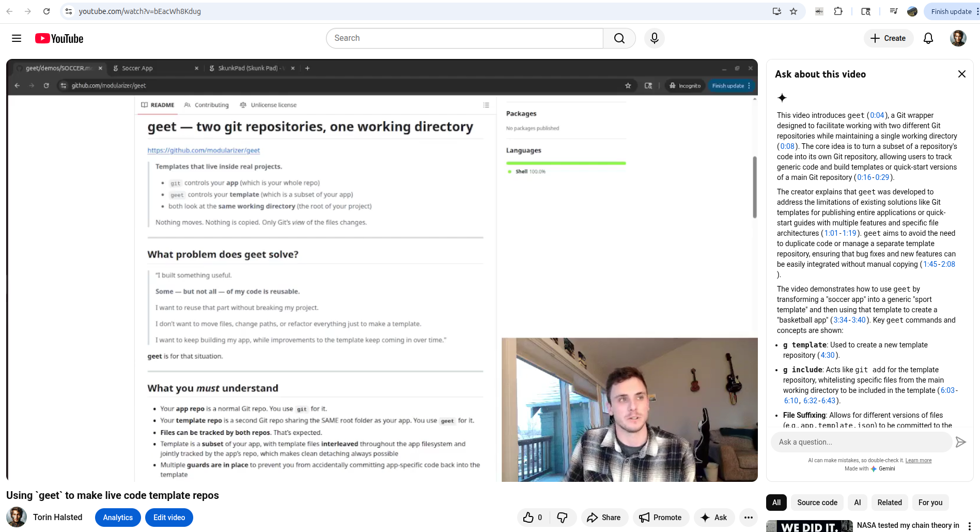
Task: Jump to timestamp 1:45-2:08
Action: click(939, 264)
